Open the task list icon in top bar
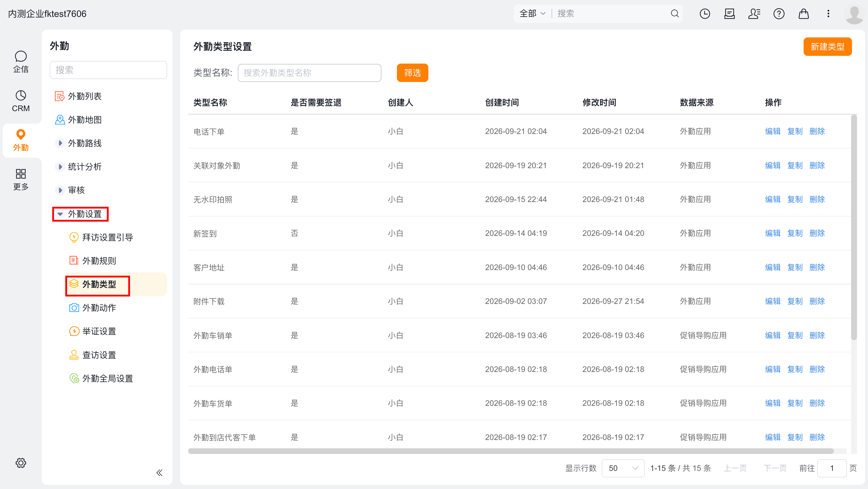Viewport: 868px width, 489px height. (729, 13)
